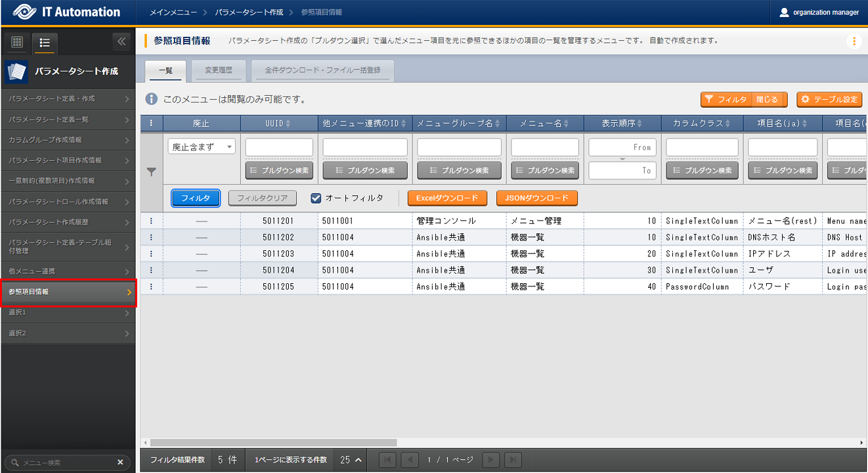Open row menu for UUID 5011201
This screenshot has height=473, width=868.
pyautogui.click(x=152, y=221)
